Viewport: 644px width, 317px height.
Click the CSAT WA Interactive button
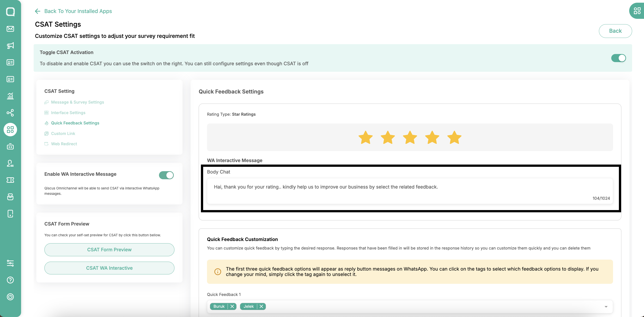[x=109, y=268]
